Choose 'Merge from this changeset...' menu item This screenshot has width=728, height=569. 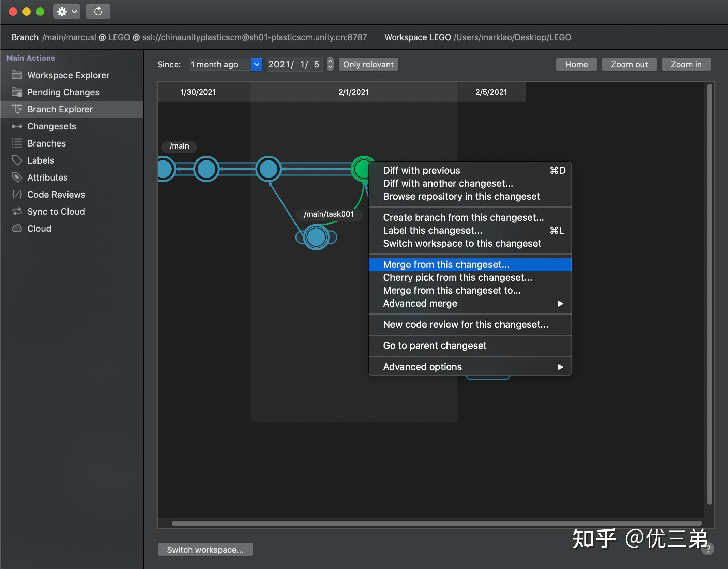point(446,265)
